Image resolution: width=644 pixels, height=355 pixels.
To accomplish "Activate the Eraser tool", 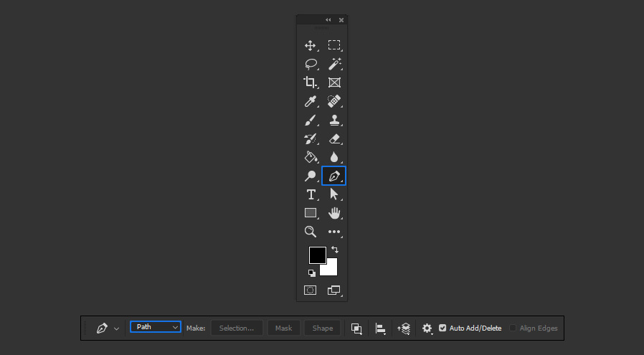I will [334, 139].
